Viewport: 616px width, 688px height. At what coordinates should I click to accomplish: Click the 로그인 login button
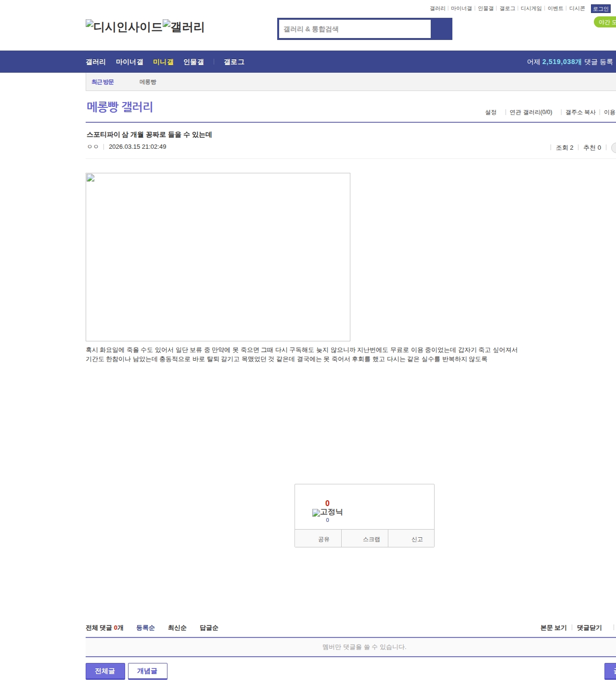pyautogui.click(x=601, y=9)
